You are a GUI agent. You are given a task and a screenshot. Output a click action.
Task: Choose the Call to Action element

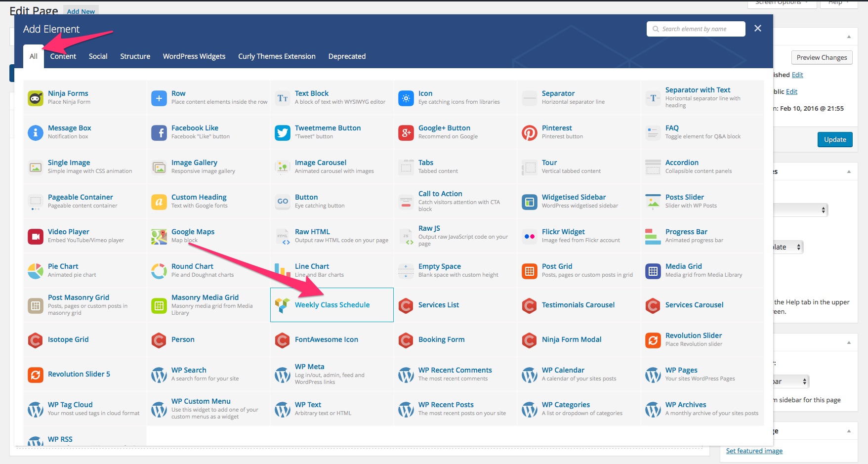pyautogui.click(x=455, y=201)
